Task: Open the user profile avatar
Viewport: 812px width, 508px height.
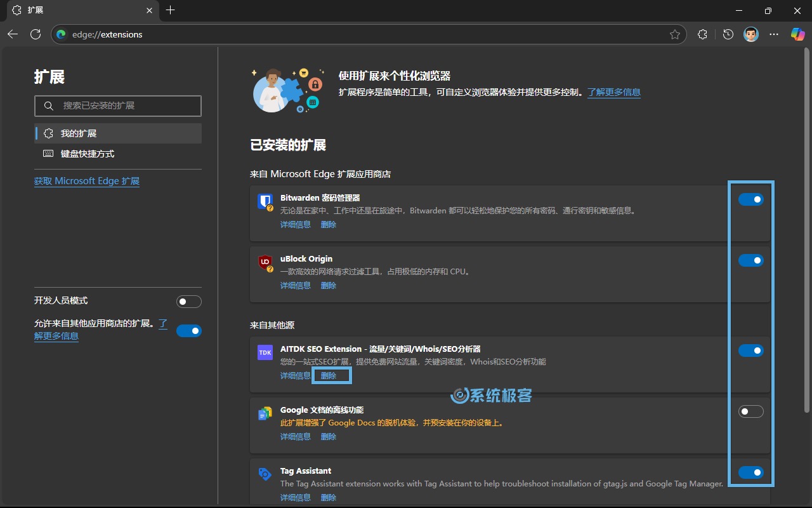Action: point(751,34)
